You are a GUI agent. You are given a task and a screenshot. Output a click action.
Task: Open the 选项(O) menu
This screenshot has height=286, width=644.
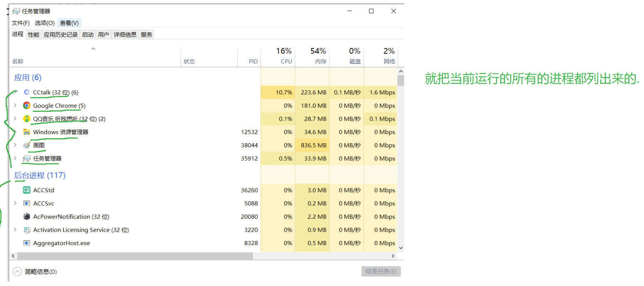[x=45, y=23]
